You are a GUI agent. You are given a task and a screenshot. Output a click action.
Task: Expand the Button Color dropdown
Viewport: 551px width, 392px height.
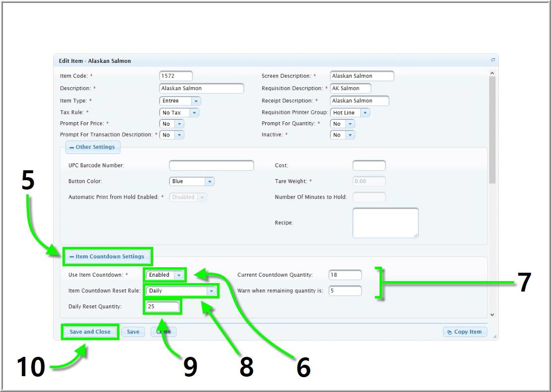[x=210, y=182]
